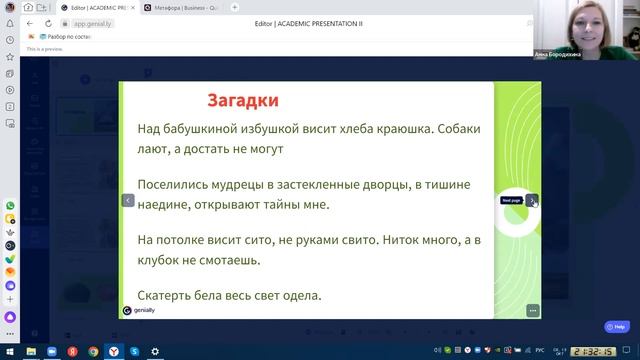
Task: Click the РУС language indicator
Action: click(540, 351)
